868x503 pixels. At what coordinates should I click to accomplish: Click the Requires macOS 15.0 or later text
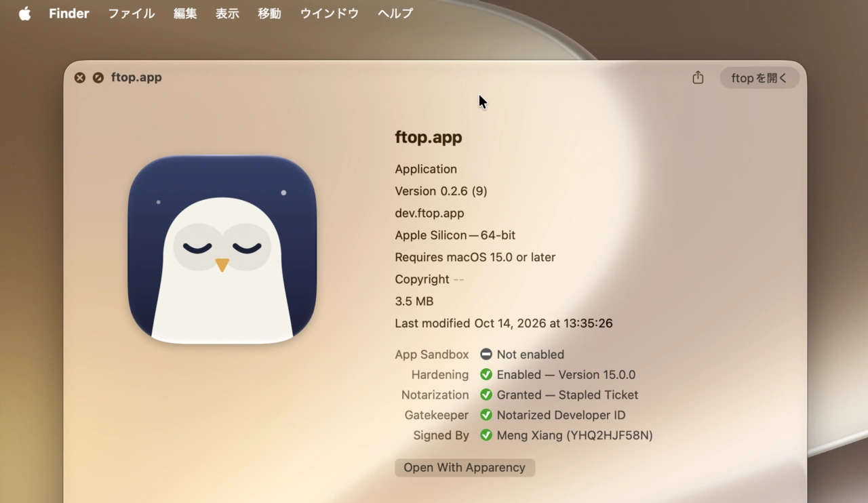[x=475, y=258]
